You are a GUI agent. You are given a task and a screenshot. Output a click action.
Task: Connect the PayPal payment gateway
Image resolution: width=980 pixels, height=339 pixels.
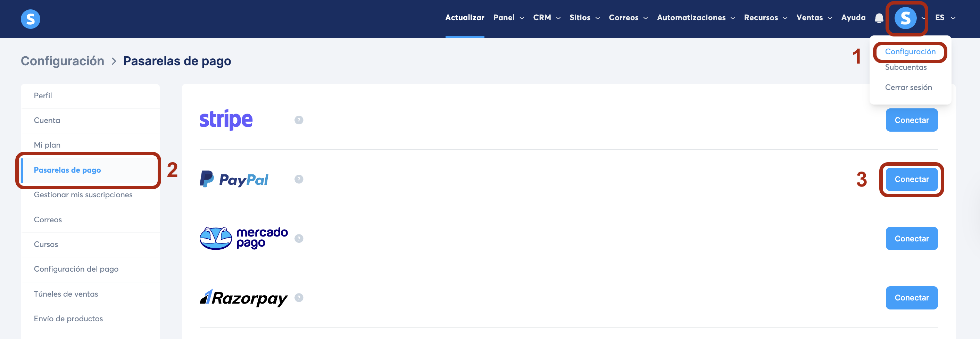(912, 179)
